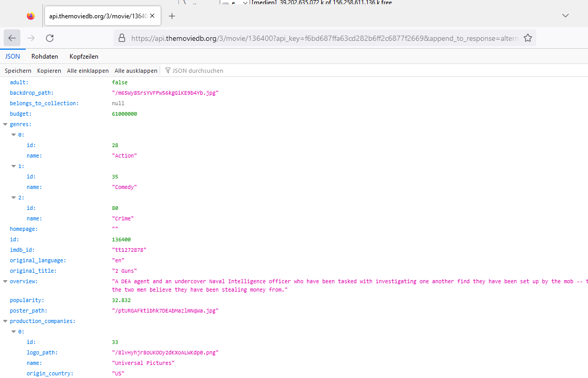This screenshot has height=378, width=588.
Task: Click the Firefox logo icon
Action: tap(31, 16)
